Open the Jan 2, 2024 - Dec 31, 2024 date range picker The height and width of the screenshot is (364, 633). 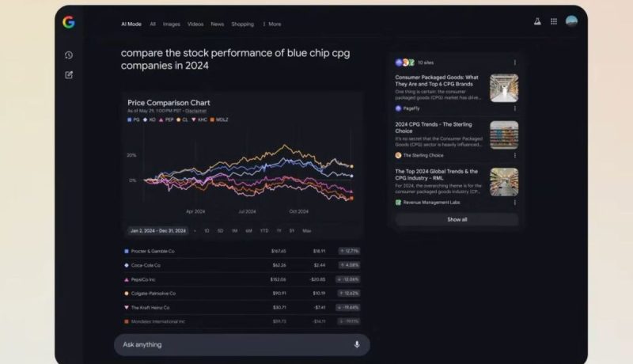157,231
